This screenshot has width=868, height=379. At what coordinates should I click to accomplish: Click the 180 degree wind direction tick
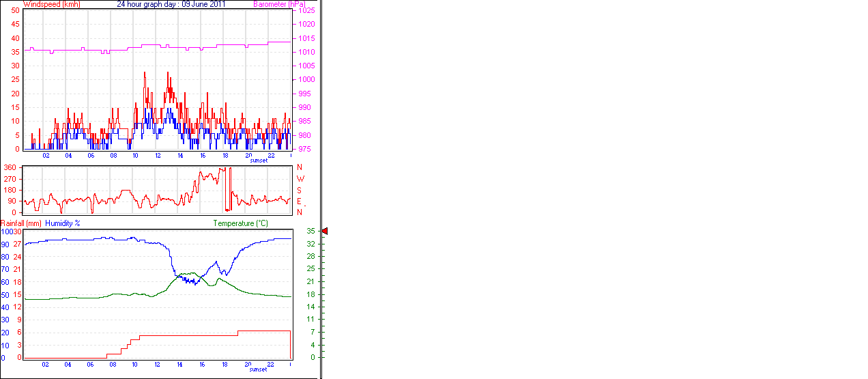(x=10, y=190)
